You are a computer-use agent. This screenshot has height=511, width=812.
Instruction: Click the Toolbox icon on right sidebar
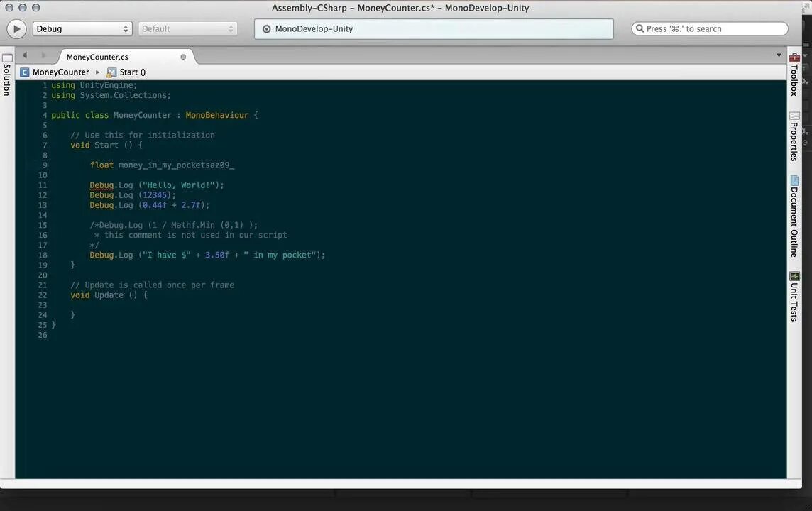[794, 57]
